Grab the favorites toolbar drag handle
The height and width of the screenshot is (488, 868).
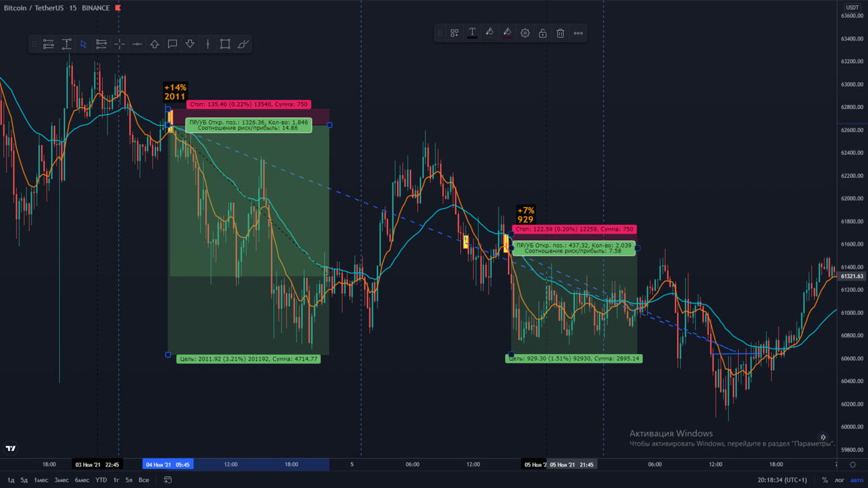coord(34,44)
